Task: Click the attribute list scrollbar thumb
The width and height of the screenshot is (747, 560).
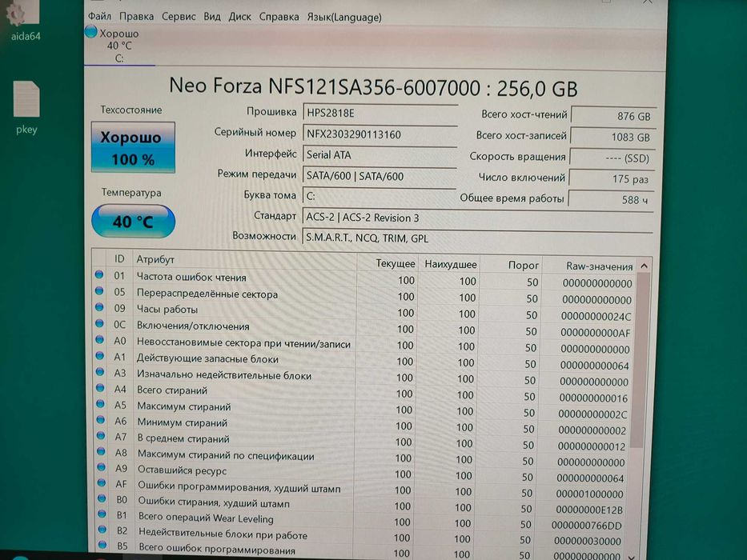Action: click(x=640, y=361)
